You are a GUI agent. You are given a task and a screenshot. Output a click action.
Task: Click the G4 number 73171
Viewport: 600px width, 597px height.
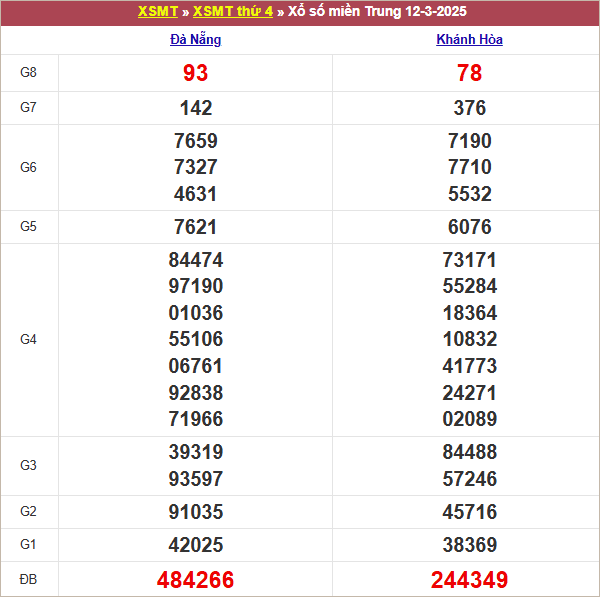[470, 260]
